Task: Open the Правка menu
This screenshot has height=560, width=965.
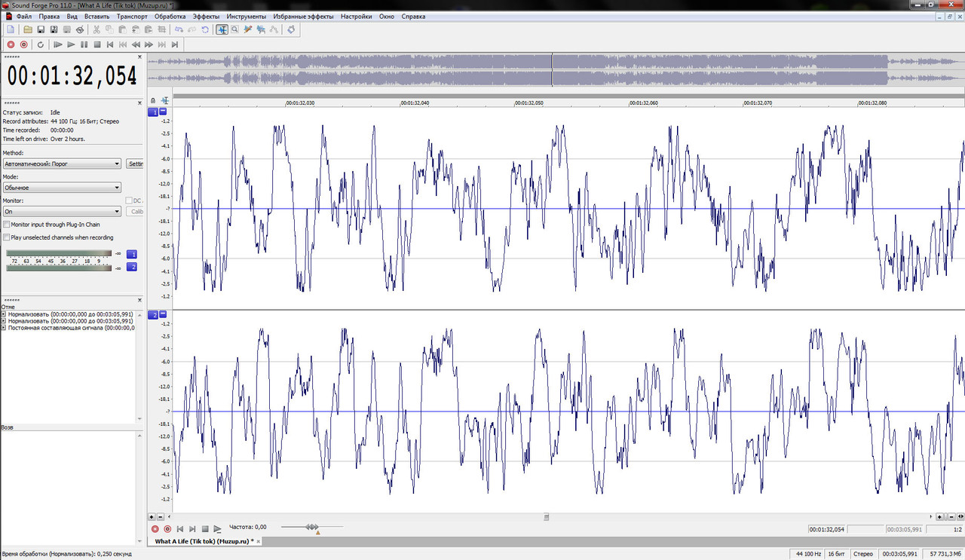Action: point(49,16)
